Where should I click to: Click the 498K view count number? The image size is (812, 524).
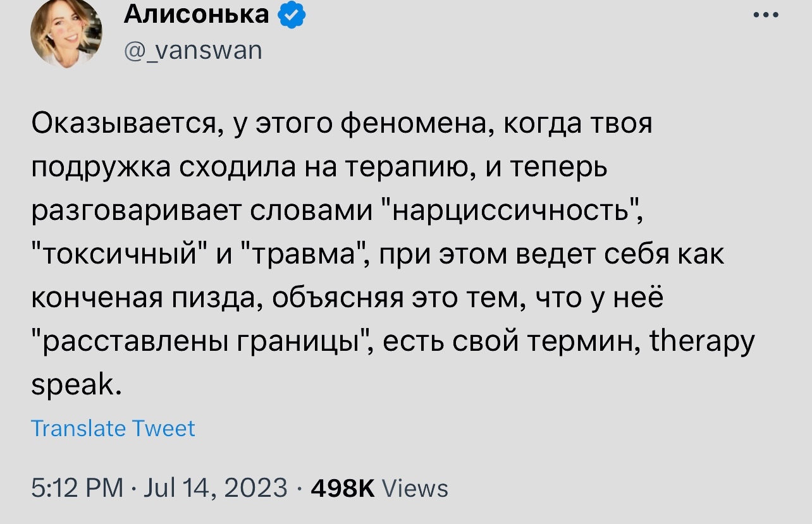coord(341,488)
